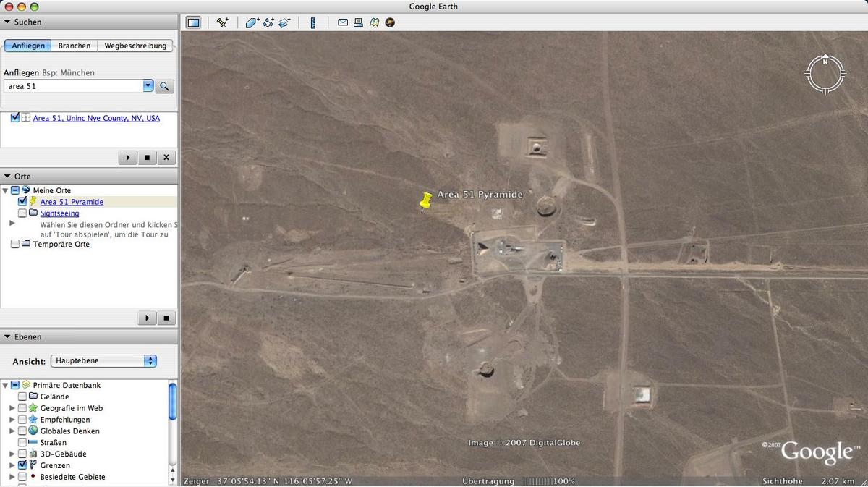The height and width of the screenshot is (487, 868).
Task: Expand the Besiedelte Gebiete layer group
Action: 12,477
